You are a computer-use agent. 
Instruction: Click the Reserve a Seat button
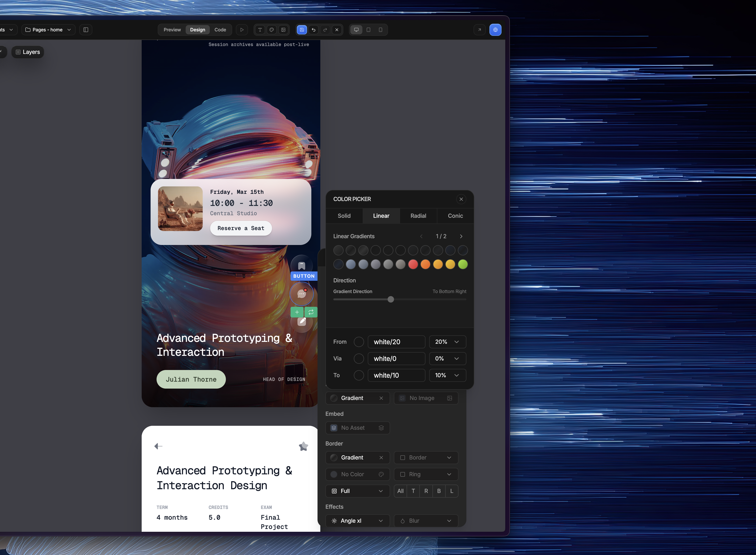(x=240, y=228)
